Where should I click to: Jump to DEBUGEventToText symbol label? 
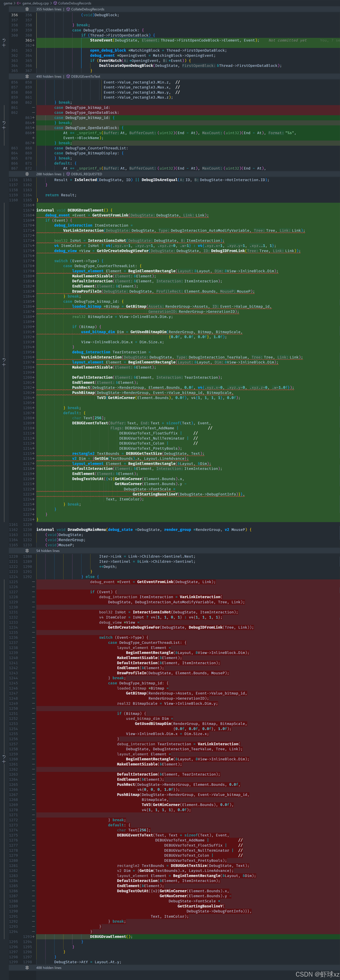(x=85, y=77)
